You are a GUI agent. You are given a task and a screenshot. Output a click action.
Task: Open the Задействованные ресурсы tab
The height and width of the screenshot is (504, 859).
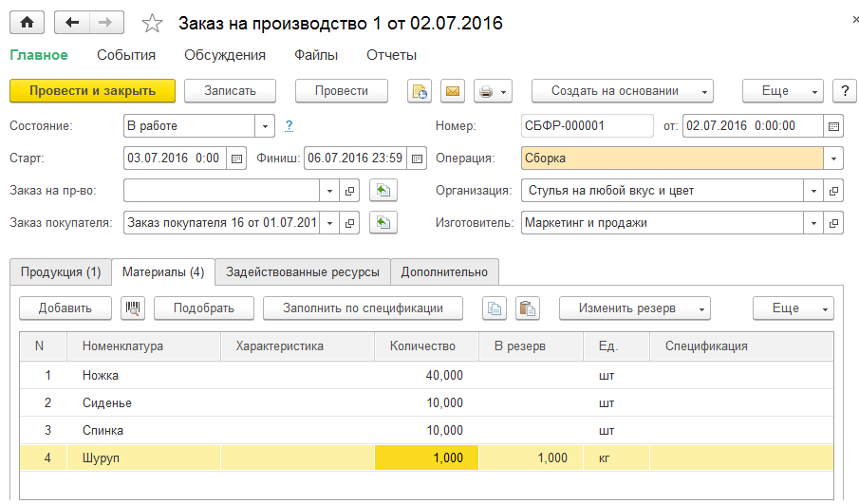(x=302, y=272)
